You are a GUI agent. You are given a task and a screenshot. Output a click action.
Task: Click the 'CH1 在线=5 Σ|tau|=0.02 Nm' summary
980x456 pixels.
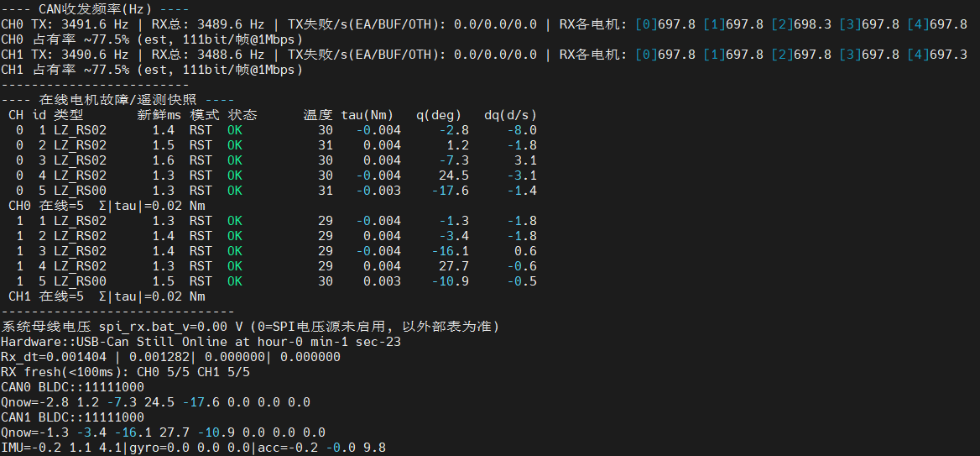pos(107,296)
